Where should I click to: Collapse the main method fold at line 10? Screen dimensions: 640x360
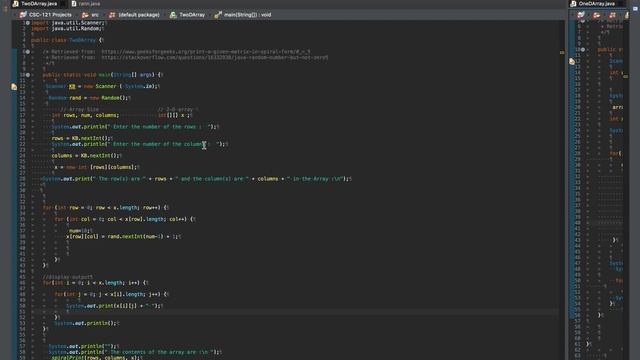pos(28,75)
